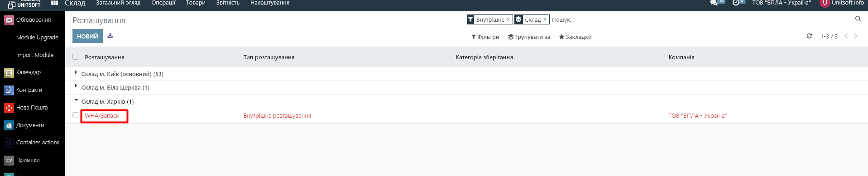Open Module Upgrade in sidebar
The image size is (868, 176).
37,38
